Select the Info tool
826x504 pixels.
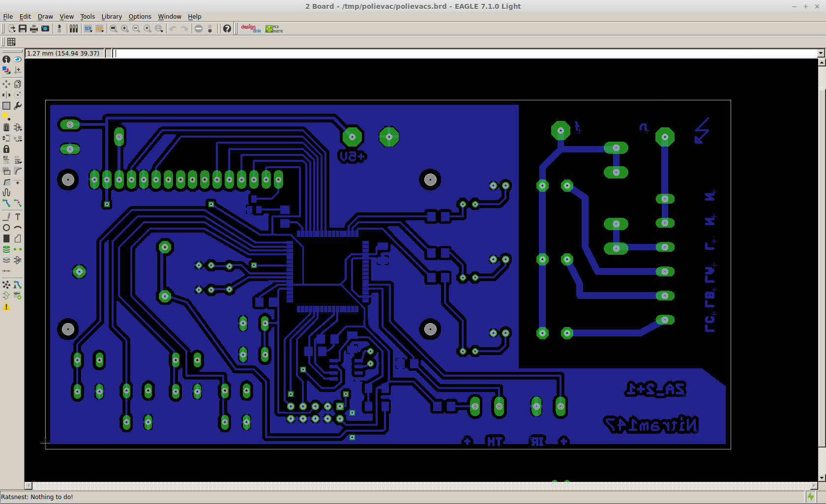coord(6,59)
